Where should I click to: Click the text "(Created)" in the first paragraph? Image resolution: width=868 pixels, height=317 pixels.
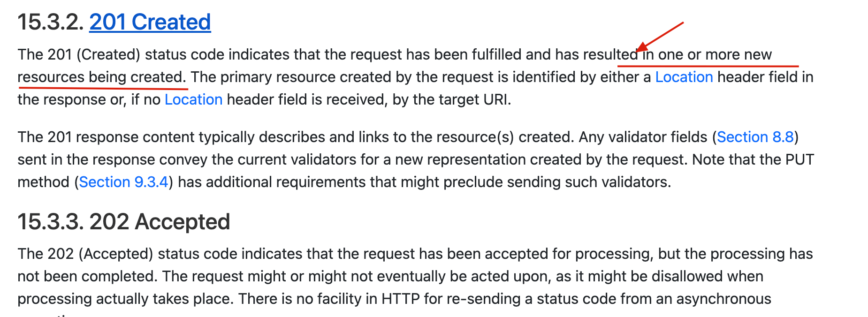108,54
